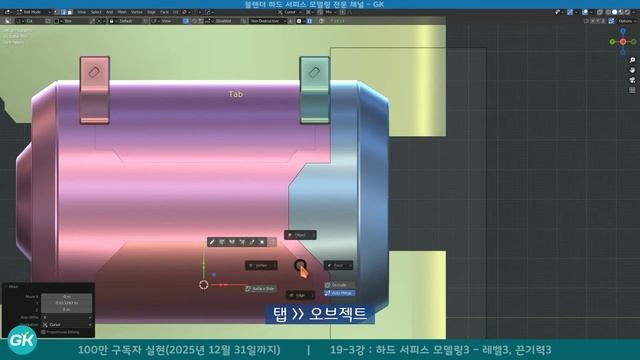Click the pan view hand gizmo
Viewport: 640px width, 360px height.
[x=632, y=70]
